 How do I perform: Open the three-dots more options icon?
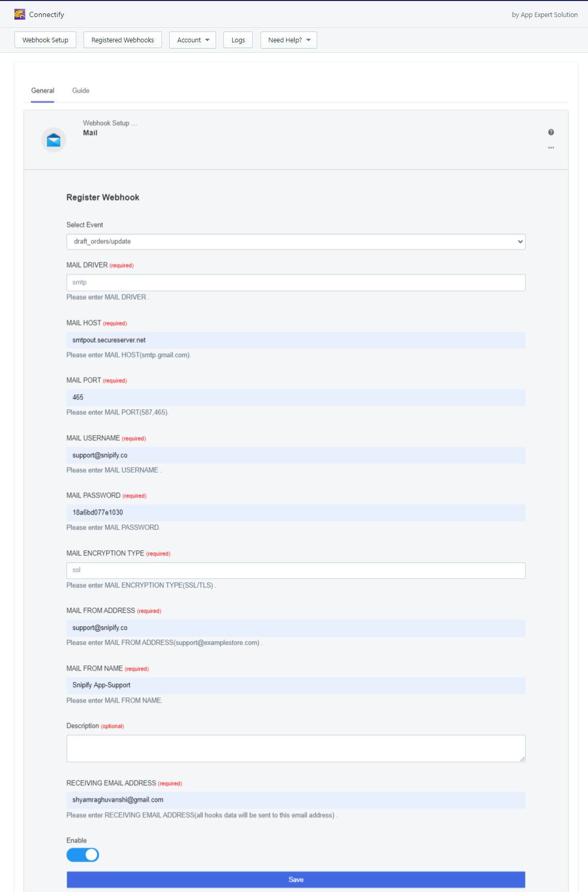tap(551, 148)
